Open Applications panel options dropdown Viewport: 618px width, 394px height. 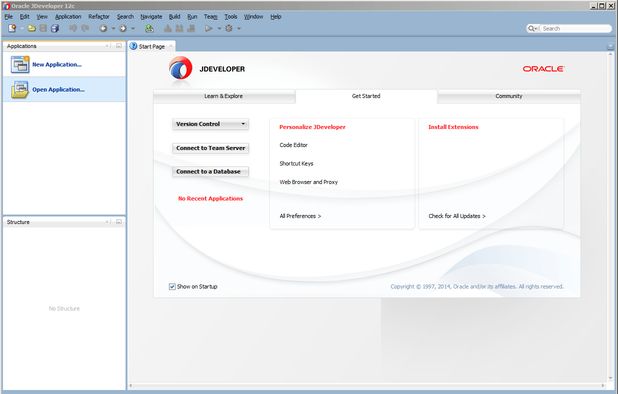[x=107, y=46]
